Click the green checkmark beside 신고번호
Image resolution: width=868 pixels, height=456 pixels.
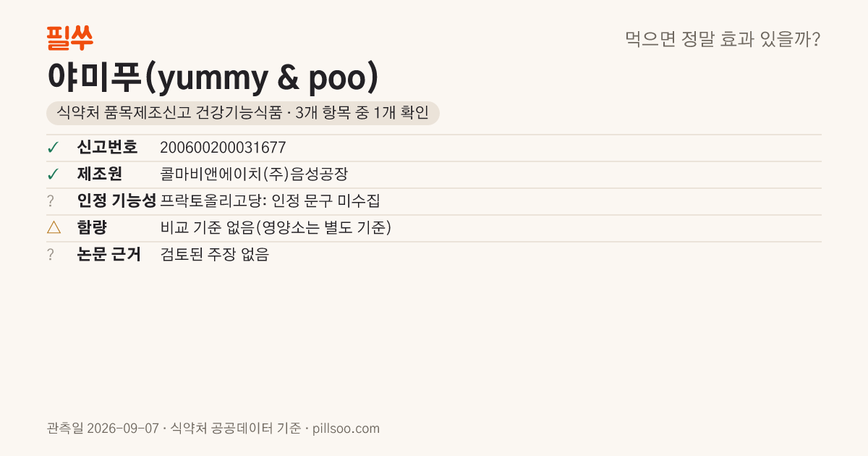coord(53,148)
